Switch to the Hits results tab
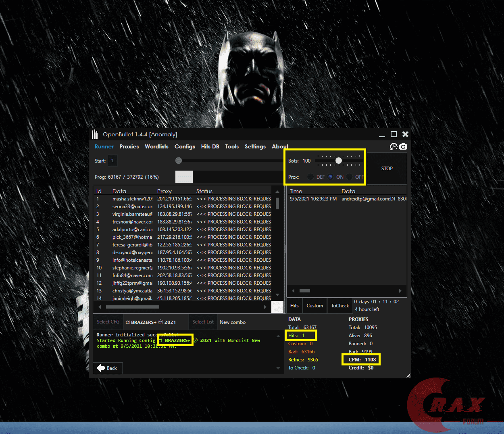Screen dimensions: 504x434 tap(294, 306)
